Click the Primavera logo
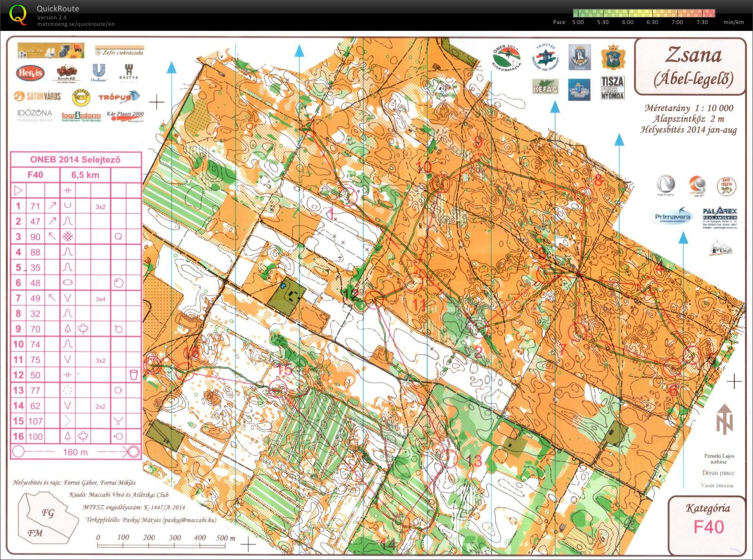The image size is (753, 560). pyautogui.click(x=673, y=217)
